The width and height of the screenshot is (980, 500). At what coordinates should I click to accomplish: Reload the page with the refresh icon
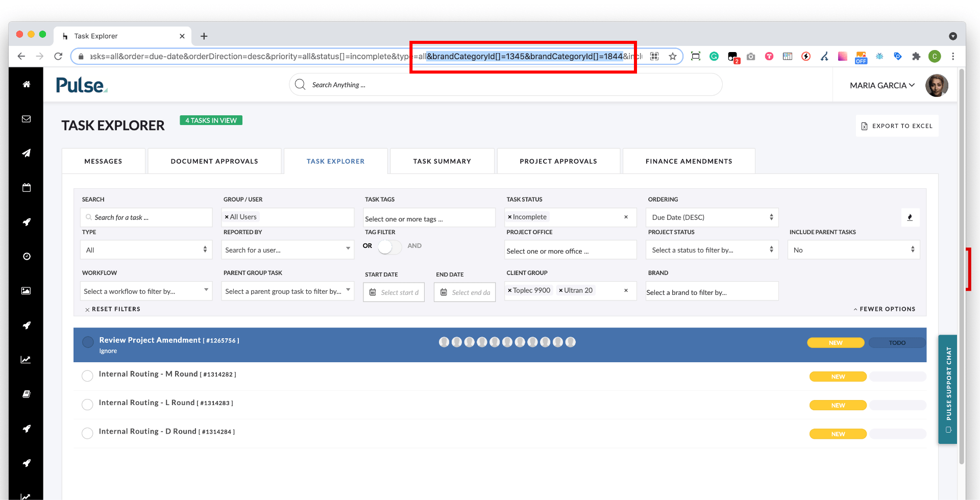58,56
